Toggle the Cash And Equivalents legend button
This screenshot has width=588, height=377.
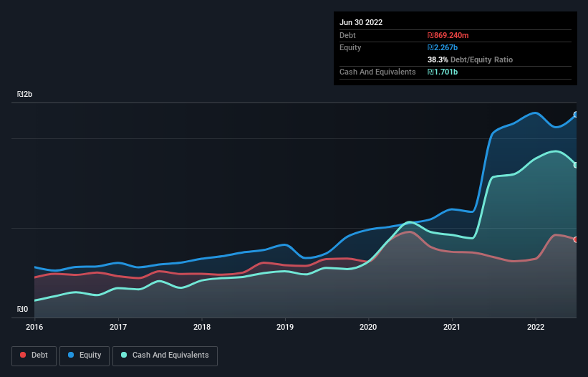(165, 355)
